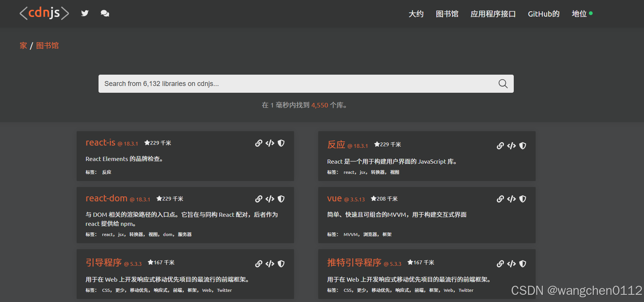
Task: Copy URL link icon for 推特引导程序 card
Action: (500, 264)
